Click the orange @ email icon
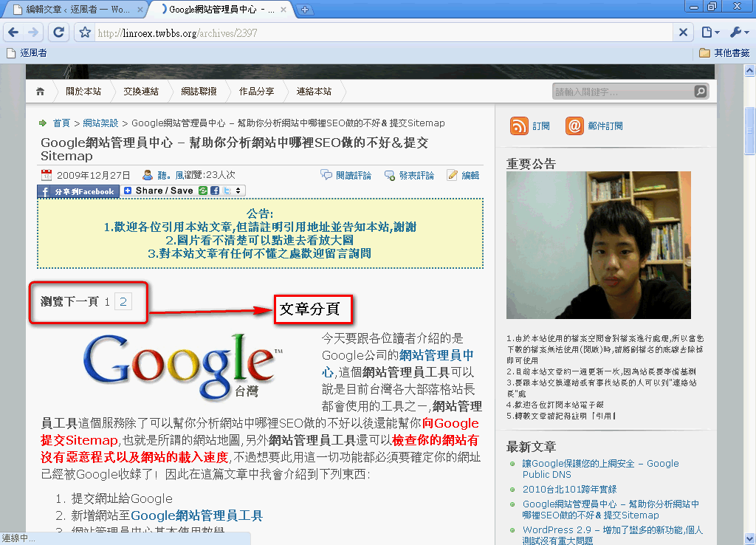Image resolution: width=756 pixels, height=545 pixels. (x=574, y=126)
